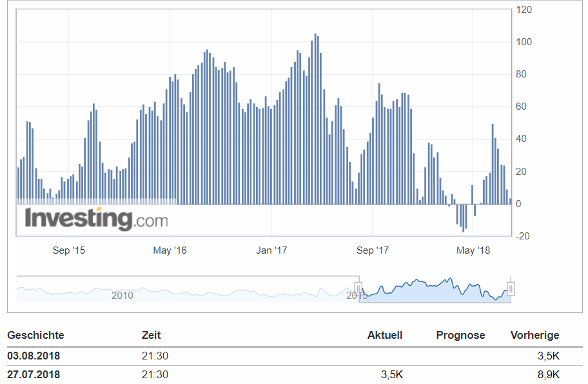Click the -20 y-axis label
588x384 pixels.
[x=523, y=236]
